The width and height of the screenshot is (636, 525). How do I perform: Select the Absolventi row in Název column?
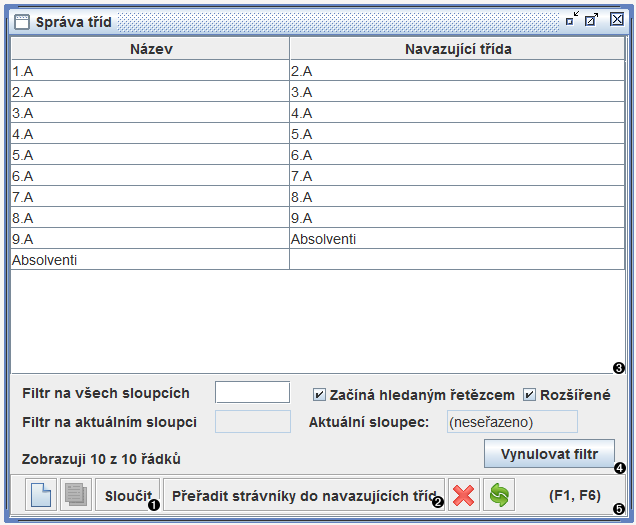(x=151, y=260)
